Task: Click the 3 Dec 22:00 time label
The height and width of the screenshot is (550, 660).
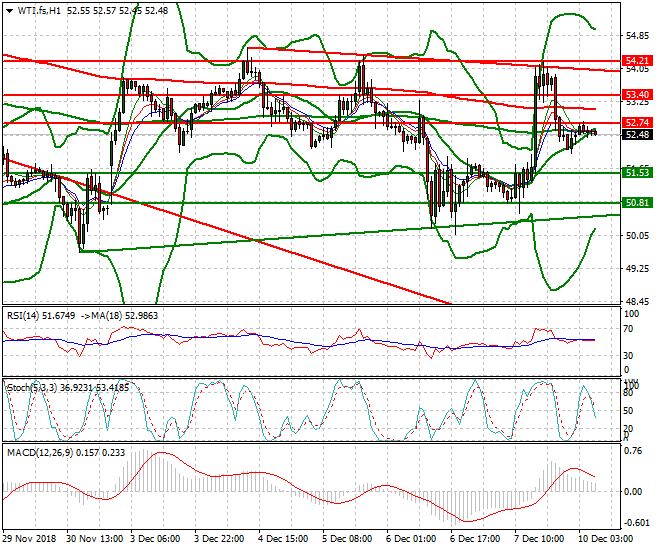Action: click(x=219, y=539)
